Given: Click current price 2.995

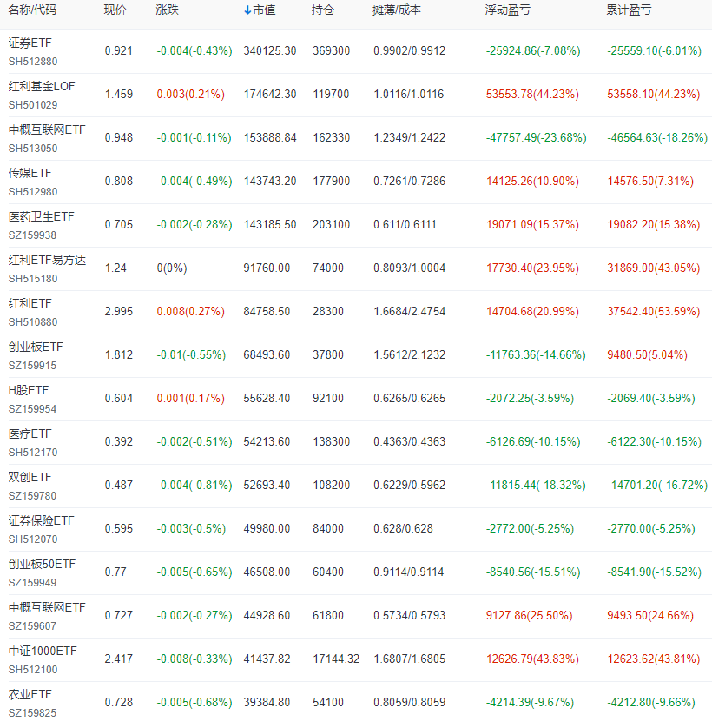Looking at the screenshot, I should tap(119, 311).
